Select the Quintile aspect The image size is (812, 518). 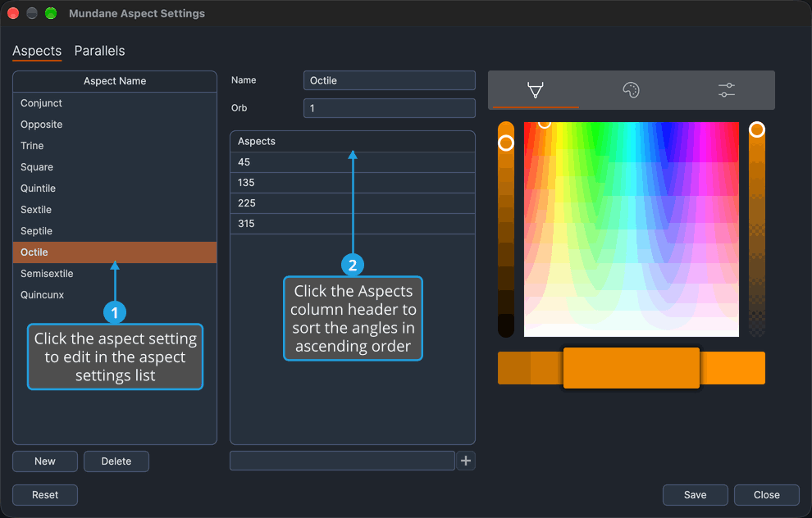click(115, 188)
